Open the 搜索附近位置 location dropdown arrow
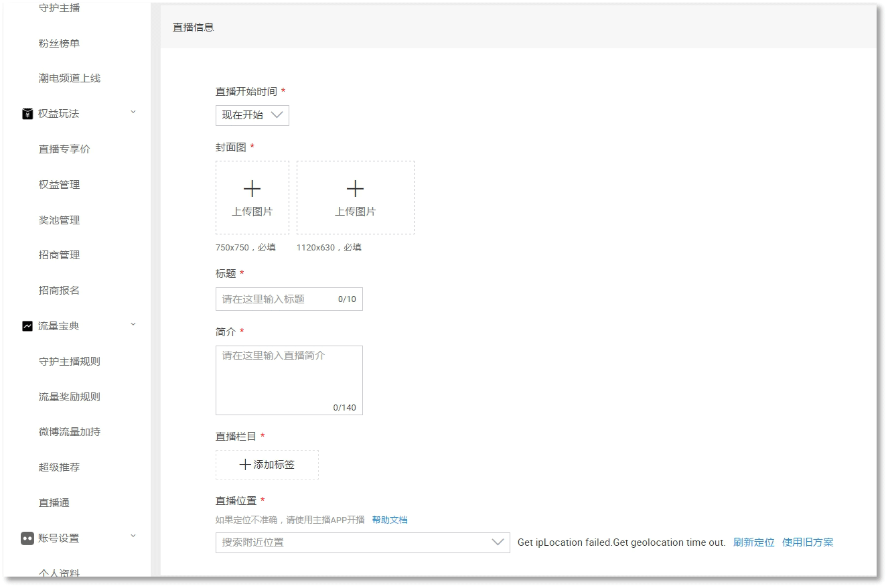Viewport: 888px width, 588px height. point(498,542)
